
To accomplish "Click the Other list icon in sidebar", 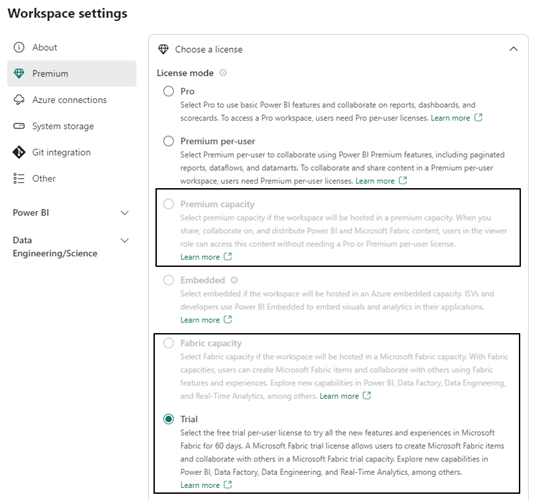I will 19,178.
